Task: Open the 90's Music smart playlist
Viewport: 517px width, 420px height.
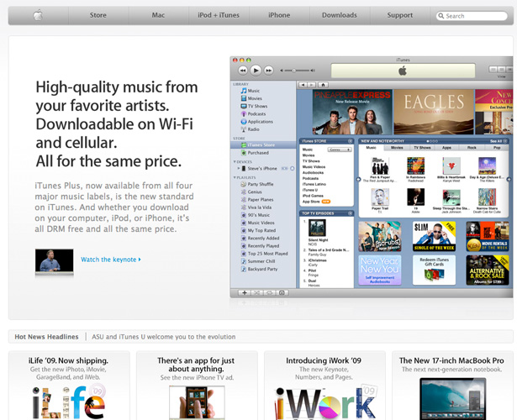Action: tap(256, 215)
